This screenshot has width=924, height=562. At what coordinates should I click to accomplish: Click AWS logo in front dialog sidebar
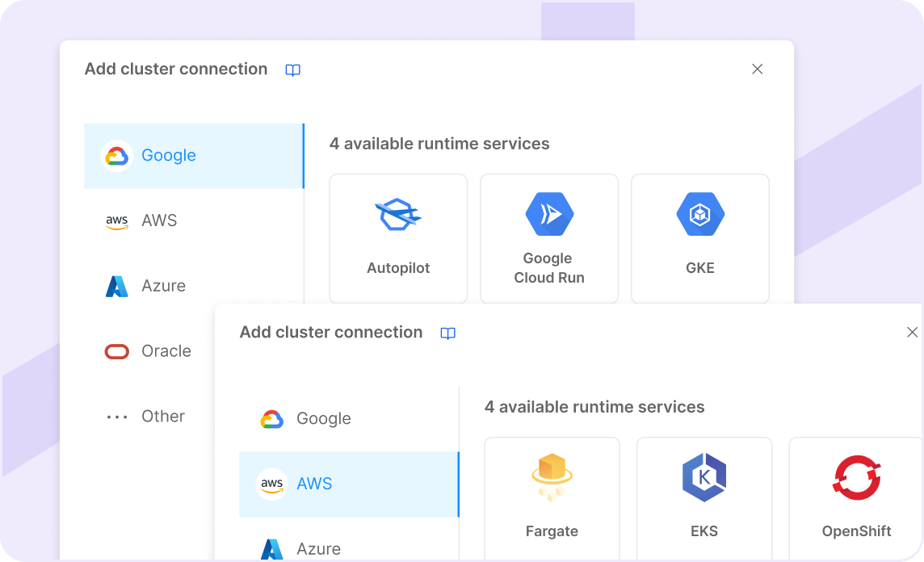click(x=271, y=484)
